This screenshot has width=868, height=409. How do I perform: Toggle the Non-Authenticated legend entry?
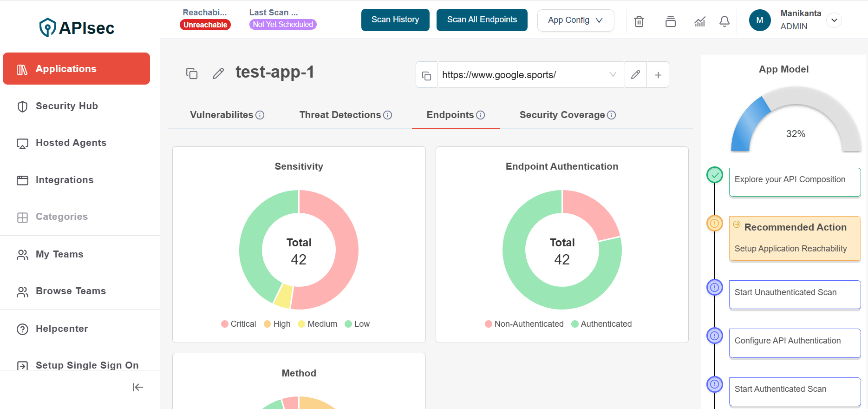[x=524, y=324]
